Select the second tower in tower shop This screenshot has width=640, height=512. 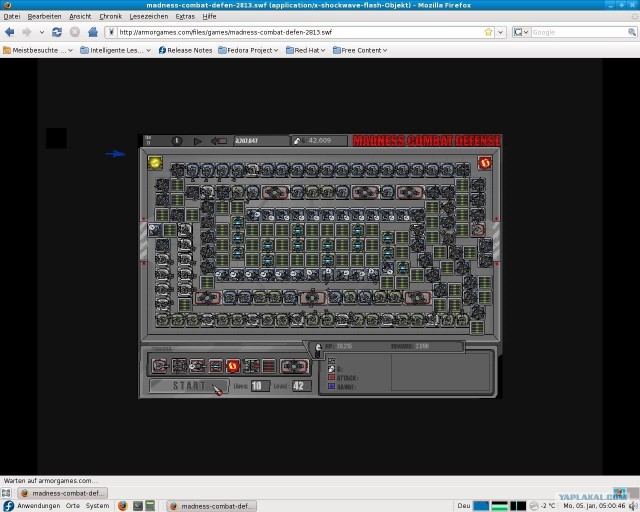[179, 366]
